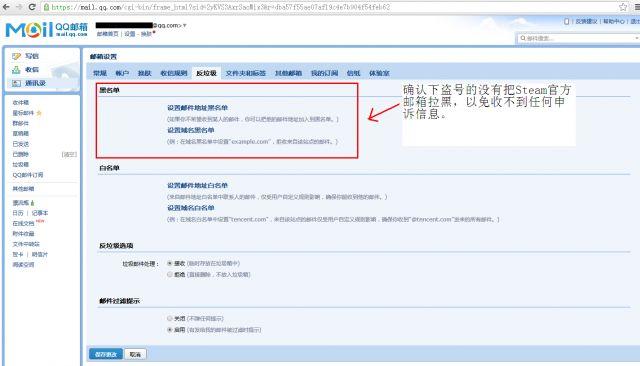Open the 收件箱 inbox folder
This screenshot has height=366, width=640.
point(21,102)
